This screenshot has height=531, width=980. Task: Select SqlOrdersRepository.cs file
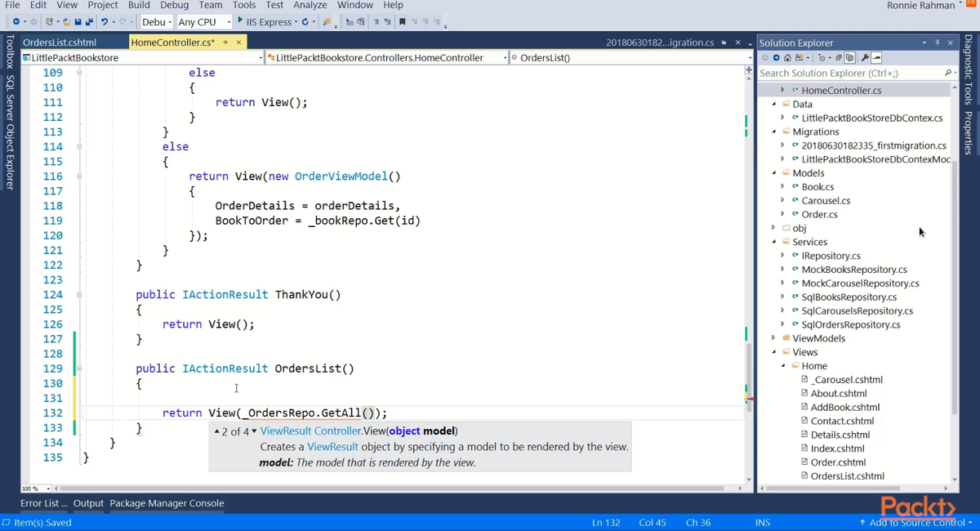[x=851, y=324]
